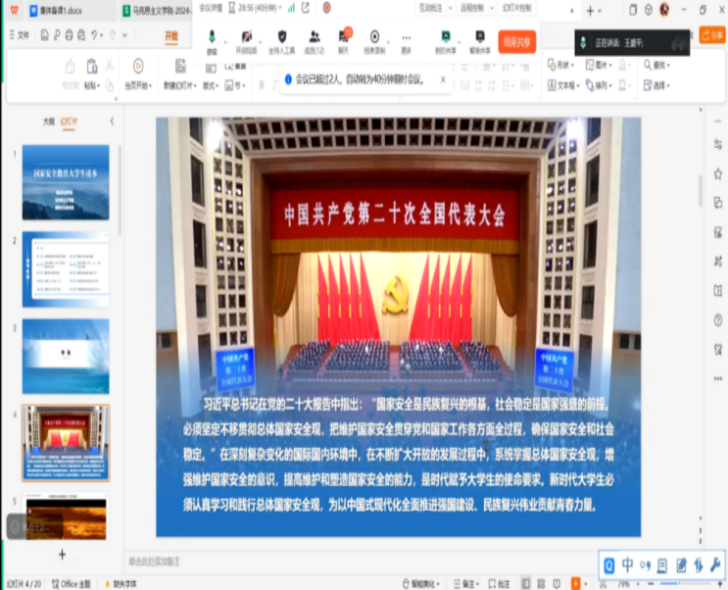
Task: Switch to the slides pane tab
Action: pos(69,122)
